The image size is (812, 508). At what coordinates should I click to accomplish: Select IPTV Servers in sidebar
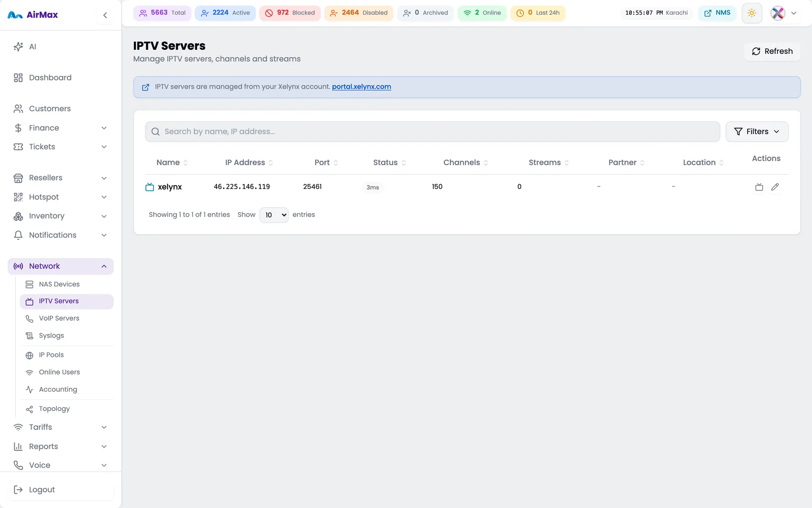[66, 301]
